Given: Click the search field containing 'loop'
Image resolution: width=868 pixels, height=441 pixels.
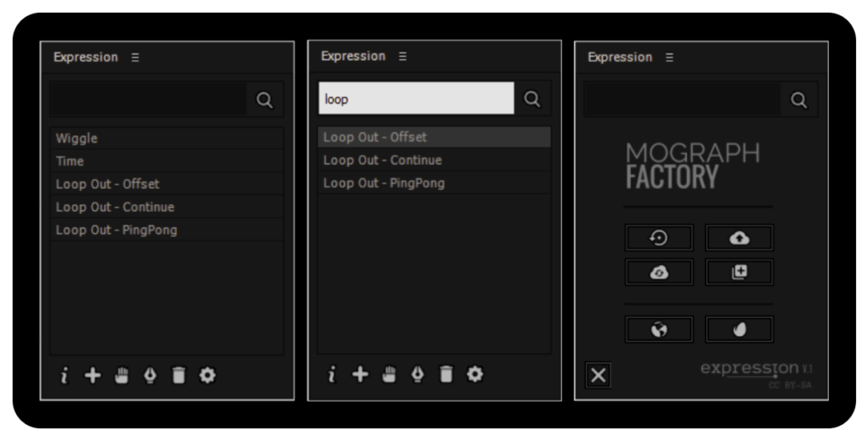Looking at the screenshot, I should 416,98.
